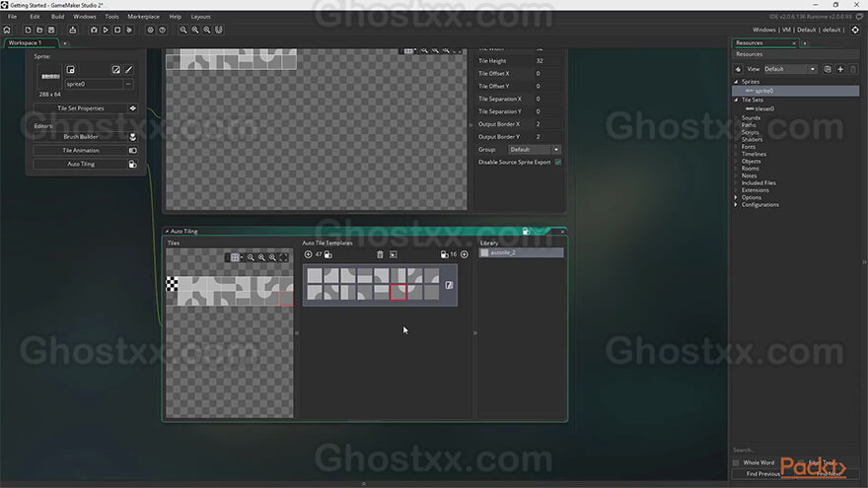Open the File menu
This screenshot has width=868, height=488.
(12, 17)
